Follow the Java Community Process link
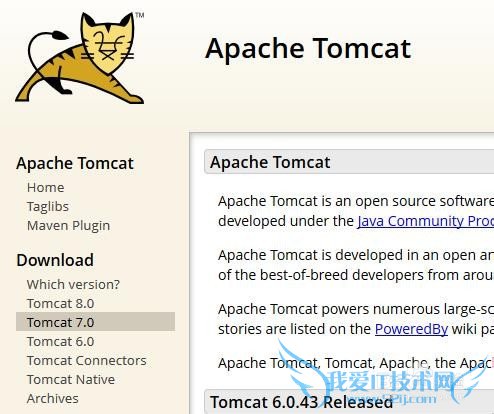This screenshot has width=494, height=414. 425,221
